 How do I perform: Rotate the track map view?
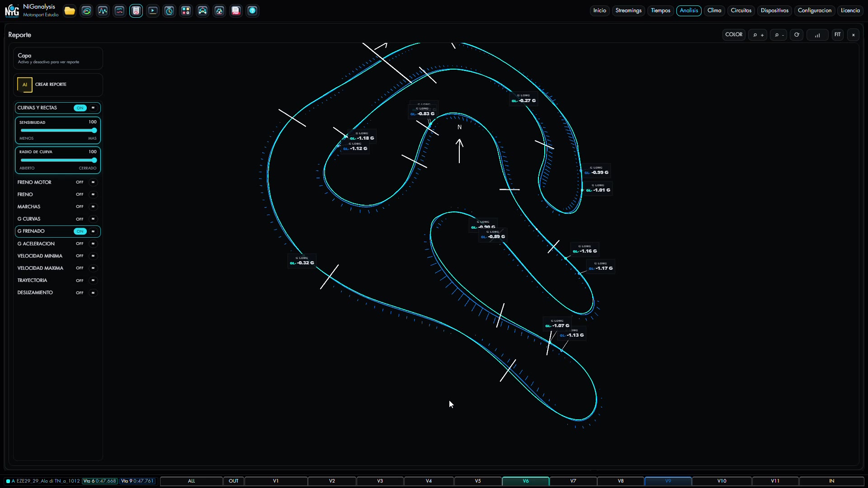click(797, 35)
